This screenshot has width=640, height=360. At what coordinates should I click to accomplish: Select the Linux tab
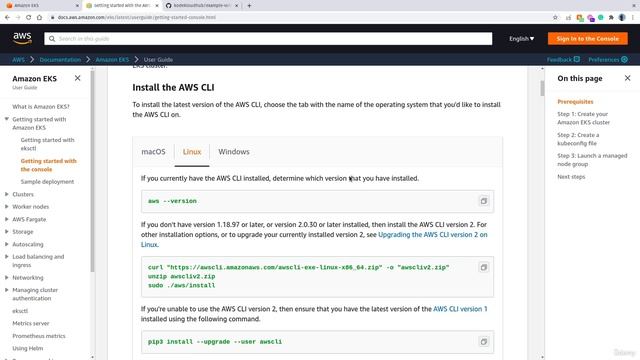(192, 152)
